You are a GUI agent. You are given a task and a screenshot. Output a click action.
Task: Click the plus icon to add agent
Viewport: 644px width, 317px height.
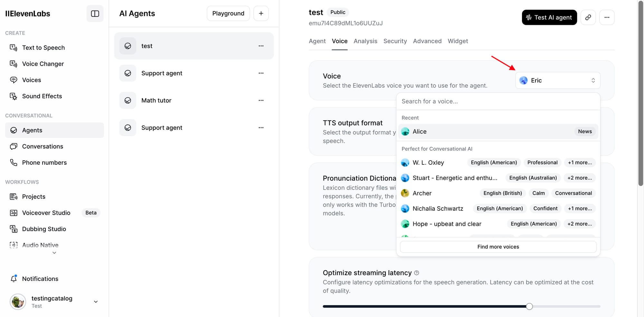click(x=261, y=13)
